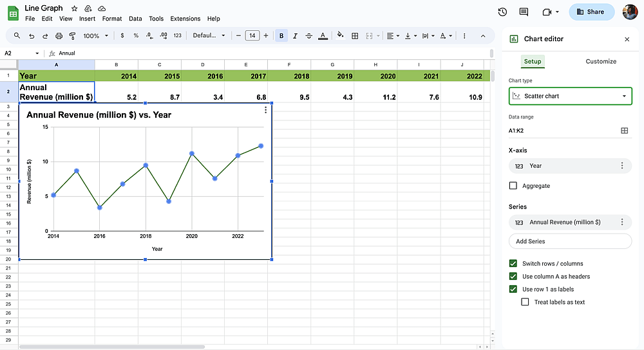The image size is (644, 350).
Task: Open the File menu
Action: click(x=30, y=19)
